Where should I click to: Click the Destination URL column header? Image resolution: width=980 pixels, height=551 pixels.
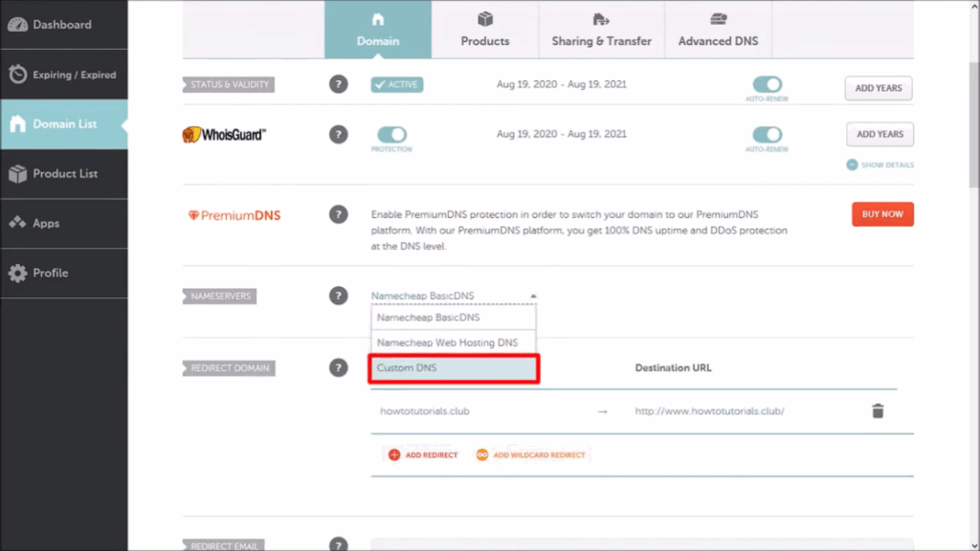pos(673,368)
